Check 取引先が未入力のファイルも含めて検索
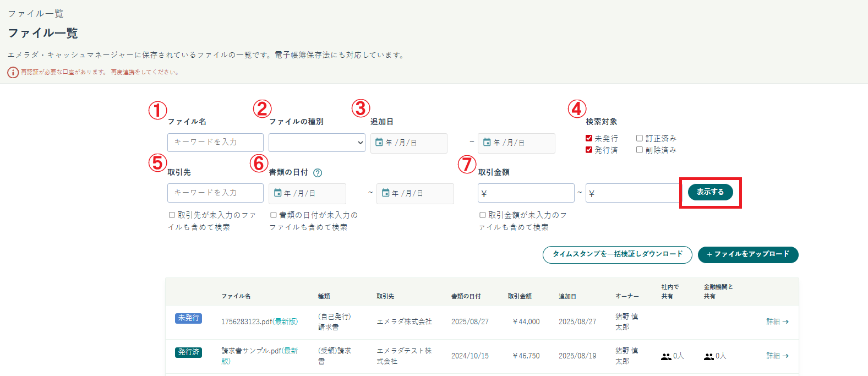 [172, 215]
